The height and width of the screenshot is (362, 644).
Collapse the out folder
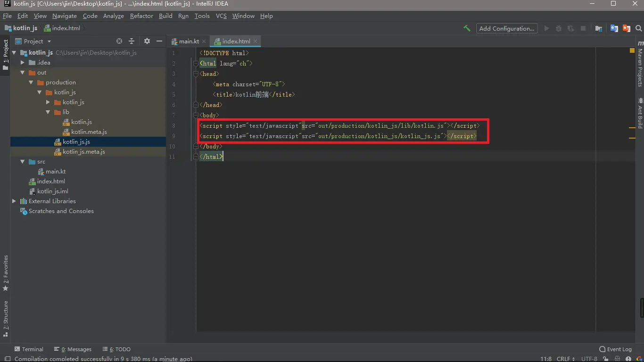(x=23, y=73)
